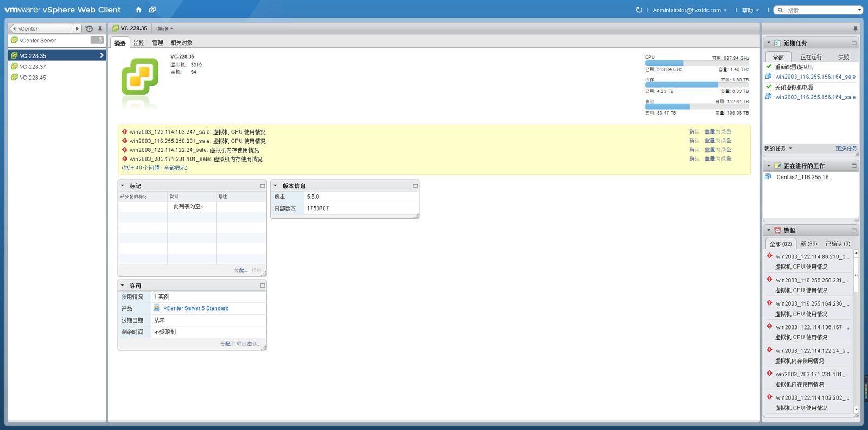
Task: Click the Recent Tasks clipboard icon
Action: coord(777,43)
